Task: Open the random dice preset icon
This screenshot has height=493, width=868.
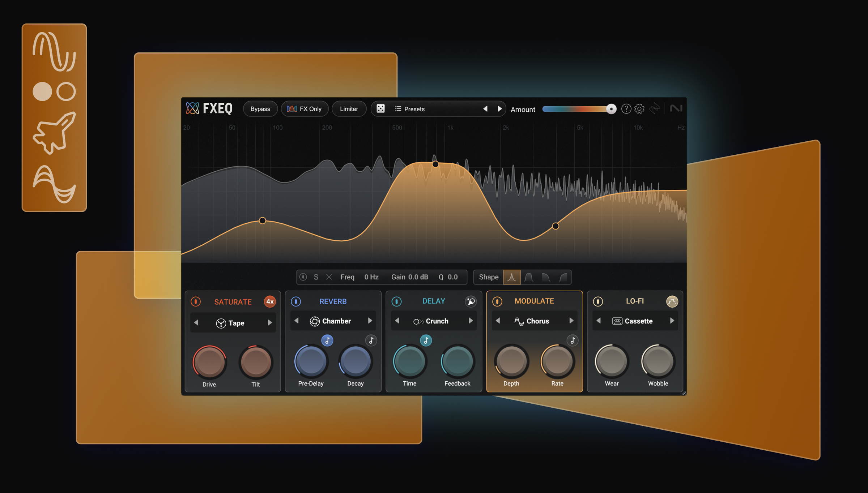Action: coord(380,108)
